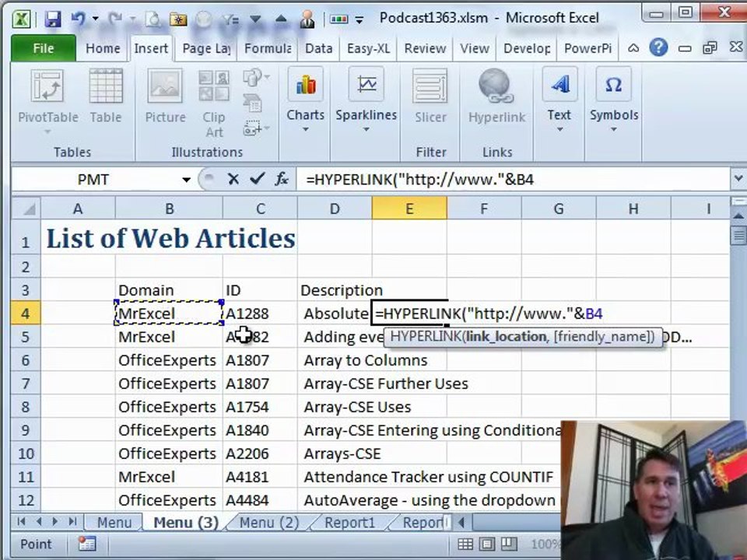Open Excel Help question mark icon
The image size is (747, 560).
coord(658,47)
